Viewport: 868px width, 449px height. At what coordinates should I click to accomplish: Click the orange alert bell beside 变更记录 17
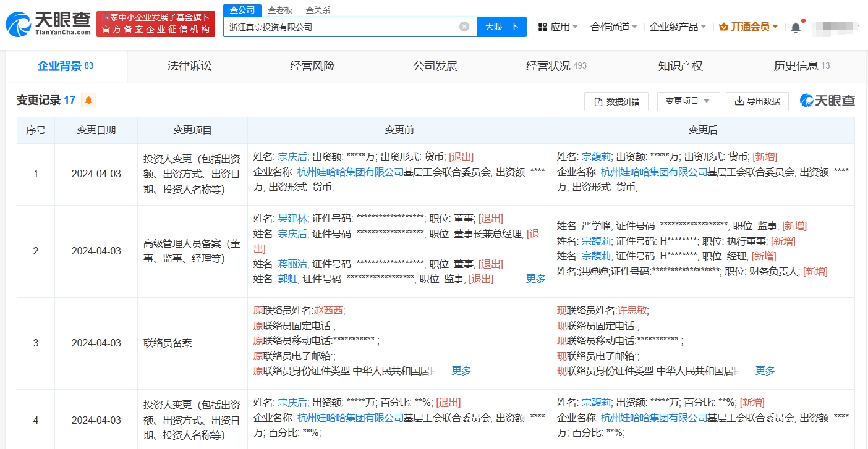coord(88,100)
